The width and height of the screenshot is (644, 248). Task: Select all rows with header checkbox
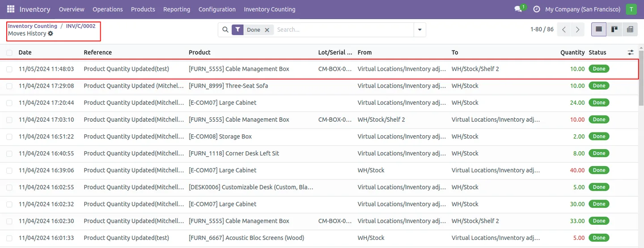pos(9,52)
